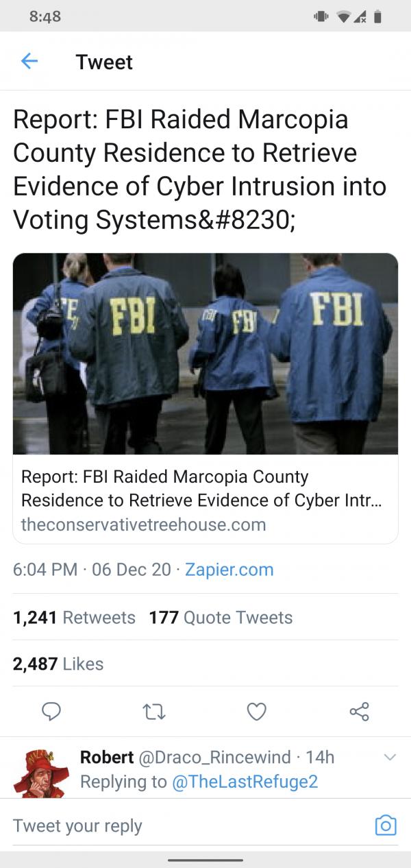Screen dimensions: 411x868
Task: Like the tweet with heart icon
Action: [256, 712]
